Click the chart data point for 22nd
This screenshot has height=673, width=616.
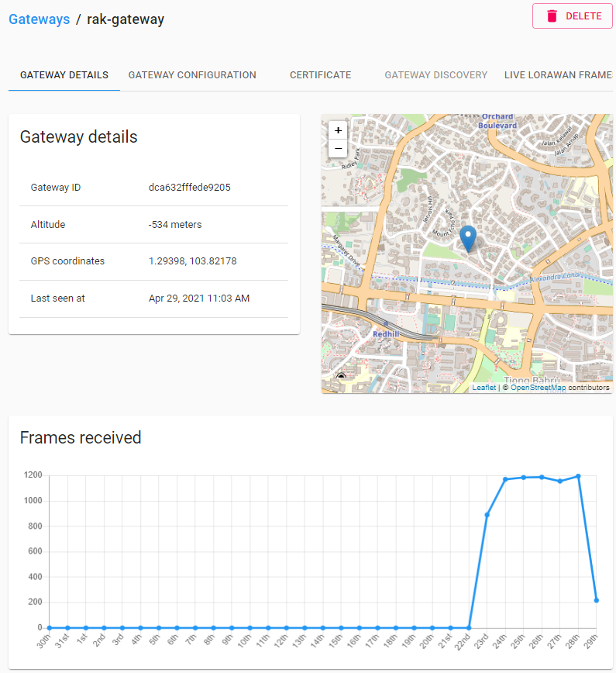tap(469, 627)
